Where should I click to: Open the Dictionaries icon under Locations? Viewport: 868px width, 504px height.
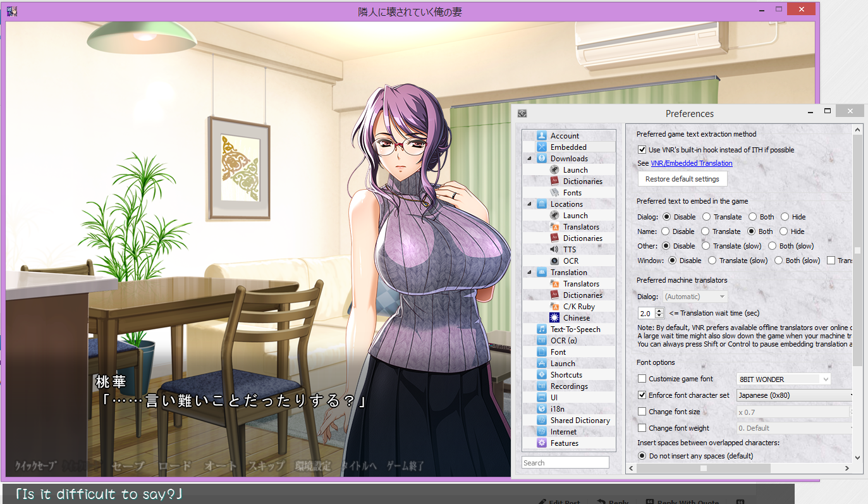click(554, 238)
